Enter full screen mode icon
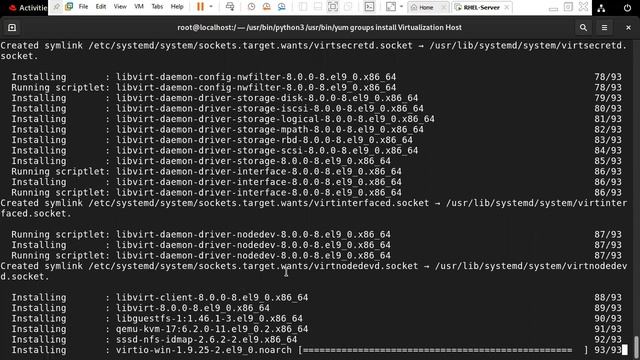 pos(333,7)
